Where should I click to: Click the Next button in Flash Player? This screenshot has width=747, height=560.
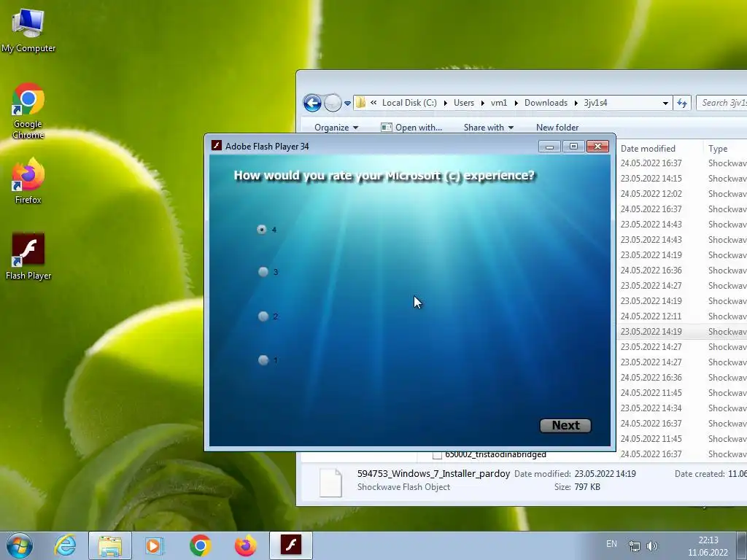[565, 425]
